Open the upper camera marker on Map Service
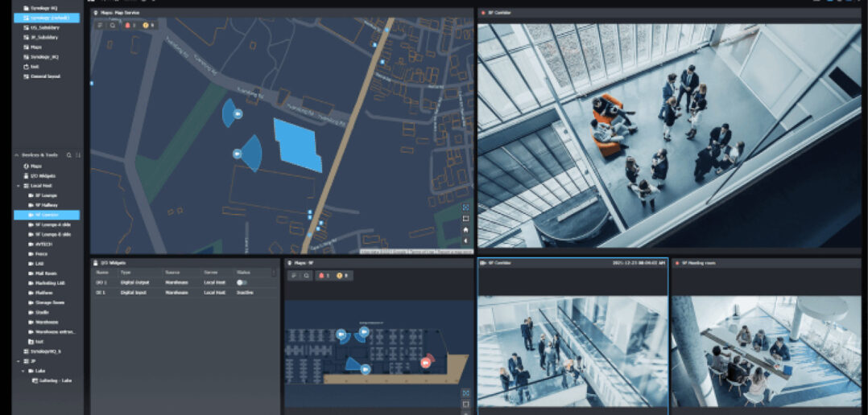This screenshot has height=415, width=868. 238,114
